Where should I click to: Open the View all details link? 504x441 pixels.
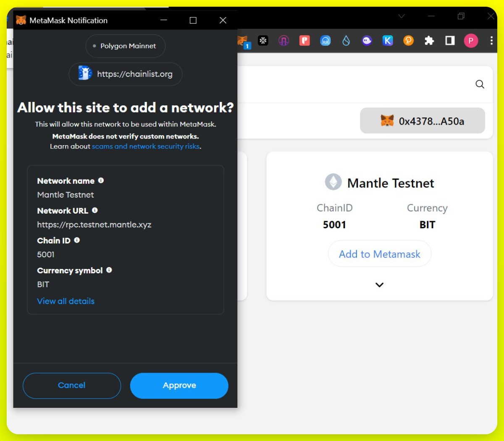(66, 301)
